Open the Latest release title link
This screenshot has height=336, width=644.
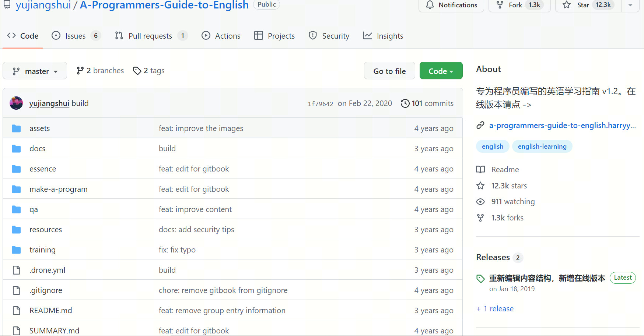547,278
